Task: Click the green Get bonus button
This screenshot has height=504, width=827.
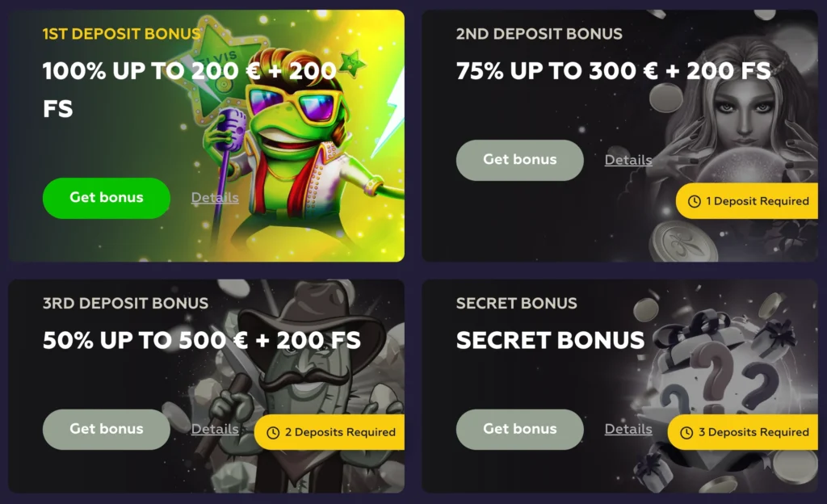Action: 106,198
